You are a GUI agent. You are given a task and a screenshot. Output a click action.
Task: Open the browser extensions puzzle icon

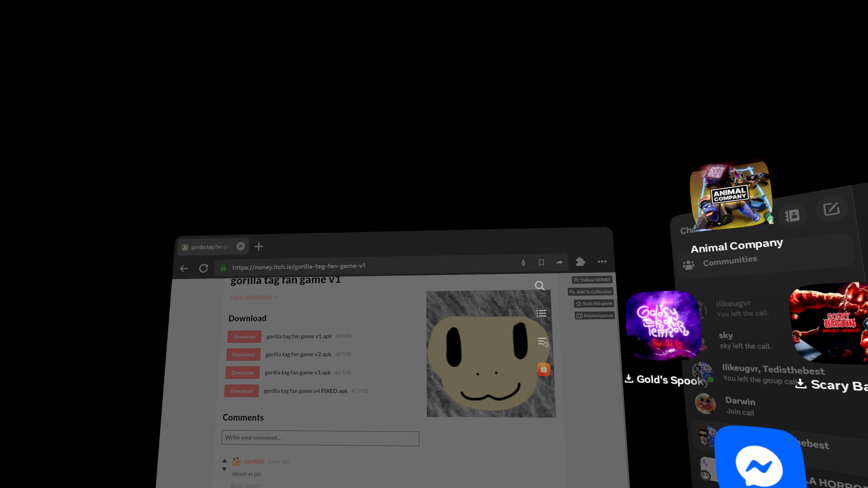580,262
